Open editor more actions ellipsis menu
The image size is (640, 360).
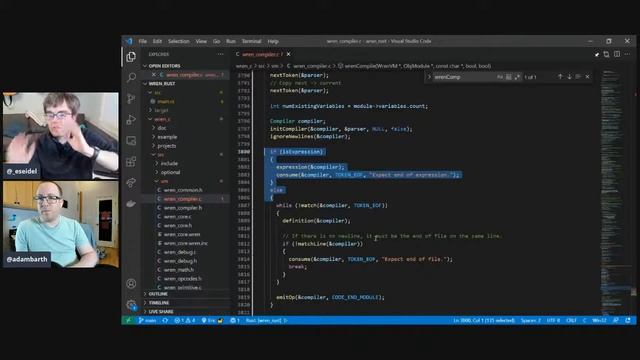click(x=627, y=54)
